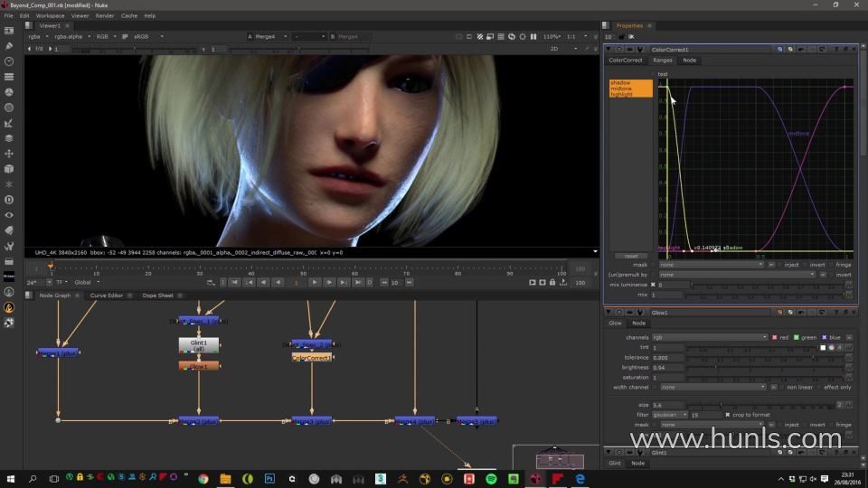Image resolution: width=868 pixels, height=488 pixels.
Task: Open the Transform nodes move icon
Action: coord(9,154)
